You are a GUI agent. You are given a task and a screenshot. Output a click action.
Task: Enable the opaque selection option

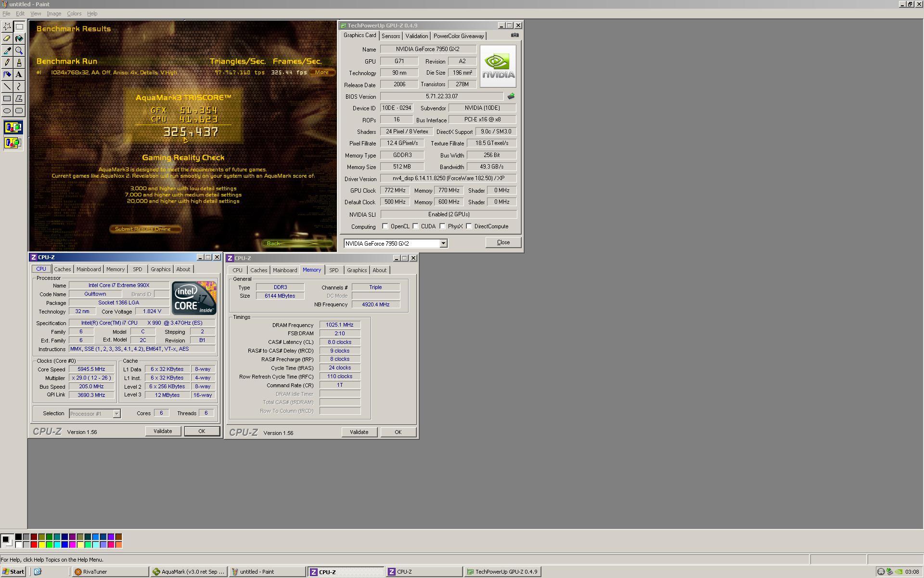coord(13,128)
